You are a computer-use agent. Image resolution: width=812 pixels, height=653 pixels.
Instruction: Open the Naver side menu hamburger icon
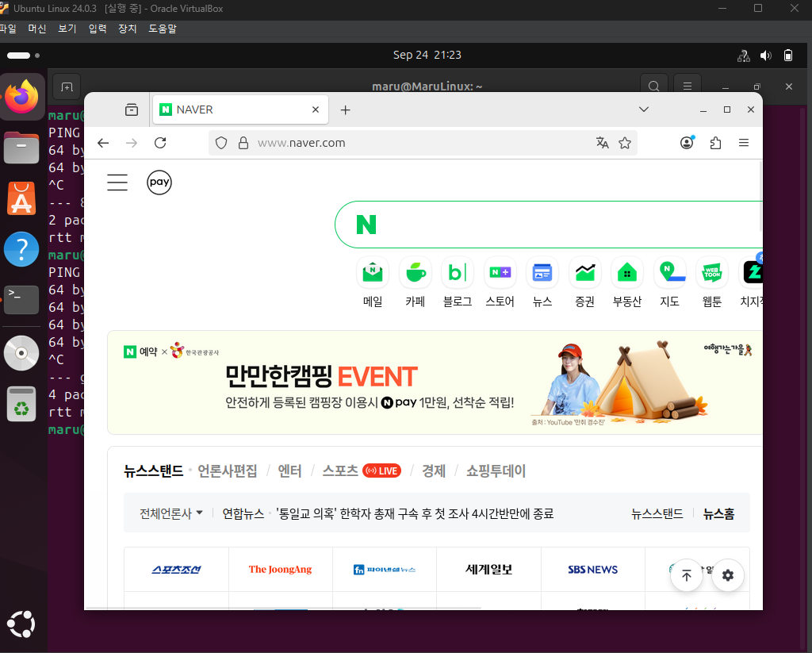coord(117,182)
